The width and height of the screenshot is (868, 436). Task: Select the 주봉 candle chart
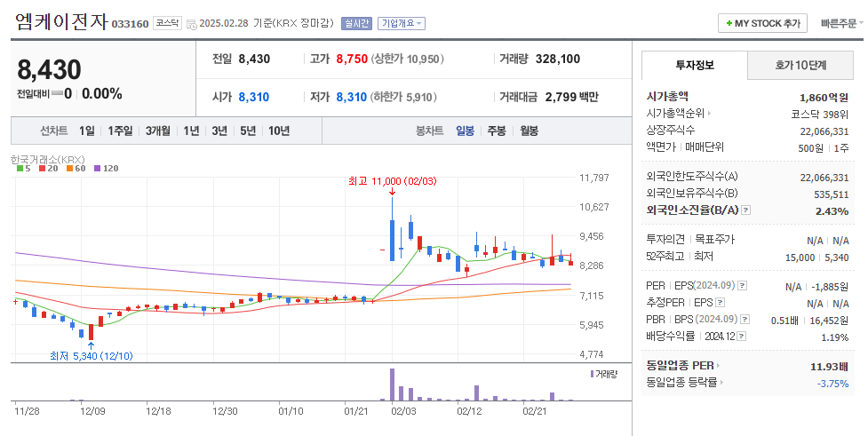click(x=497, y=131)
